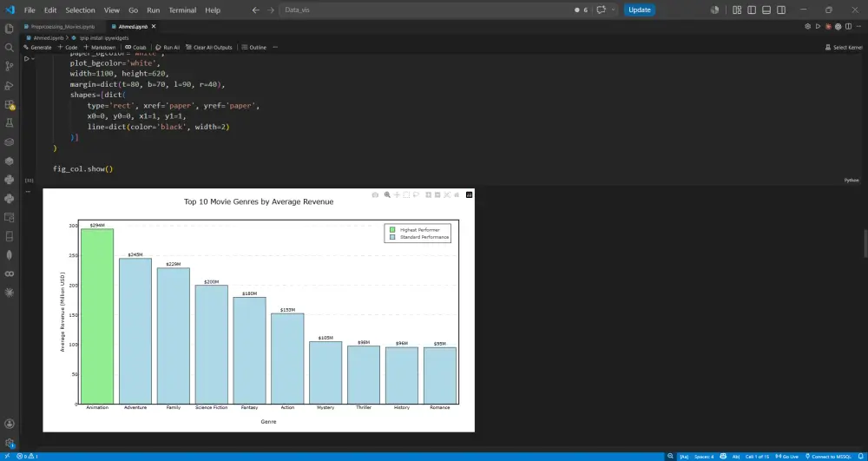Open more editor actions ellipsis at top right

coord(858,26)
